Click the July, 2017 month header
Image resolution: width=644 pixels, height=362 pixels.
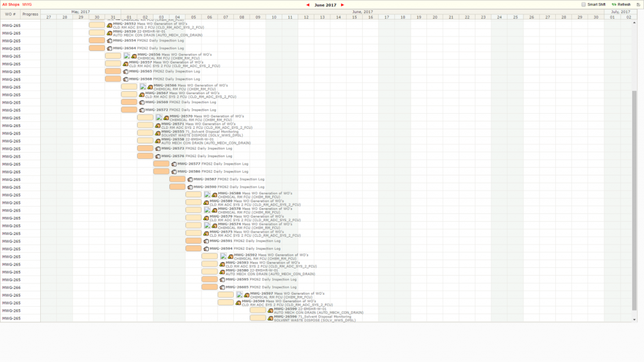tap(620, 12)
